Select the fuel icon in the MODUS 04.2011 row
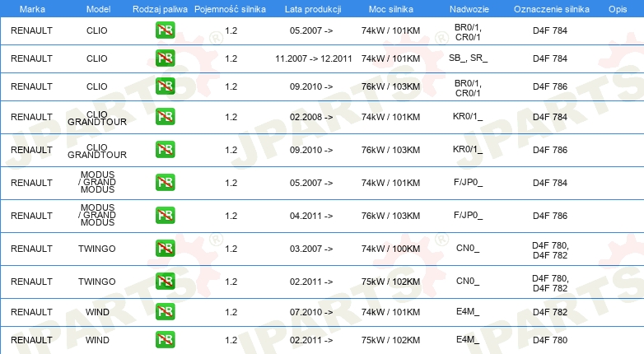Screen dimensions: 644x354 pos(165,215)
